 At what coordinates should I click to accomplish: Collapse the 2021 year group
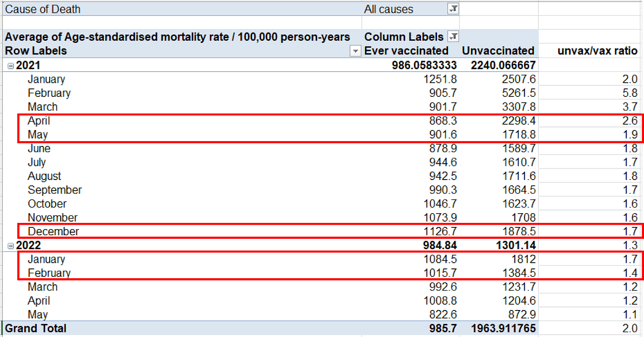click(x=11, y=66)
